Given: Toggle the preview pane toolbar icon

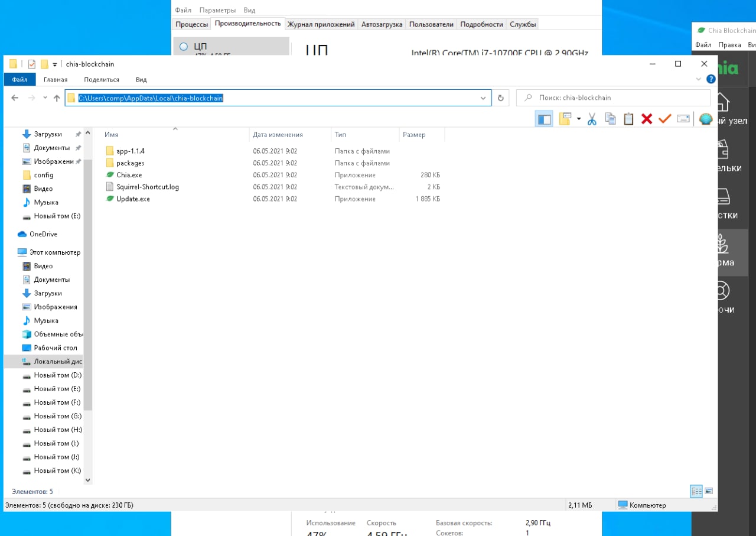Looking at the screenshot, I should pos(544,119).
